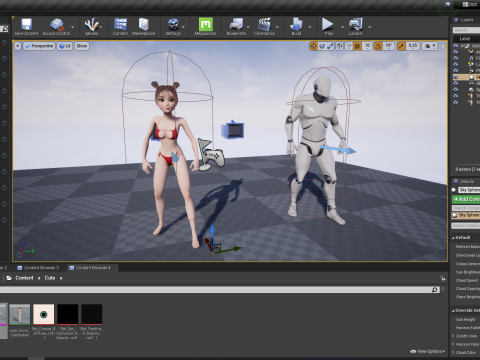Open the green Megascans plugin

click(205, 27)
